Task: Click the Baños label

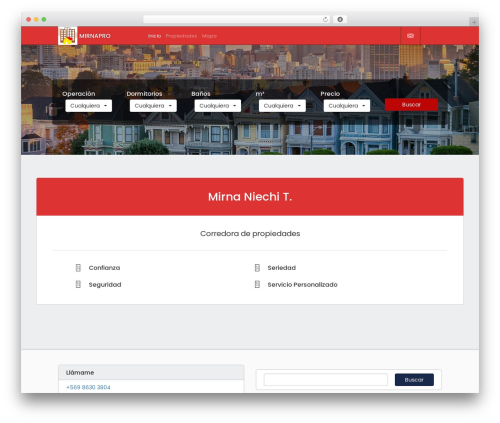Action: (201, 94)
